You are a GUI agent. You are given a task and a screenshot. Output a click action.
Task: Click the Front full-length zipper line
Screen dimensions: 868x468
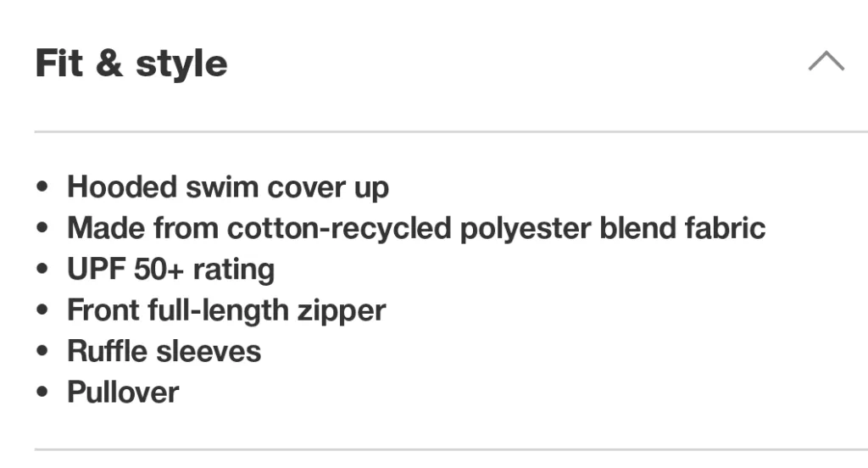point(226,310)
